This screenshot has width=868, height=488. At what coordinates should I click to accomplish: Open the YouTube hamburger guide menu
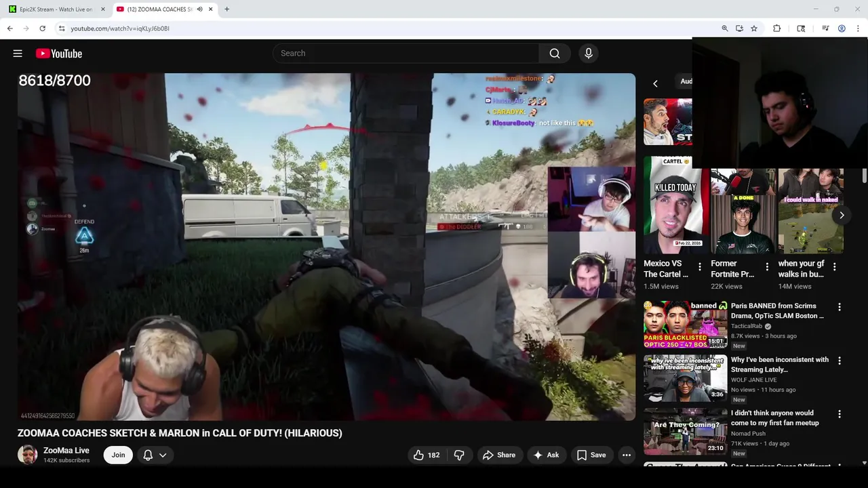(18, 54)
